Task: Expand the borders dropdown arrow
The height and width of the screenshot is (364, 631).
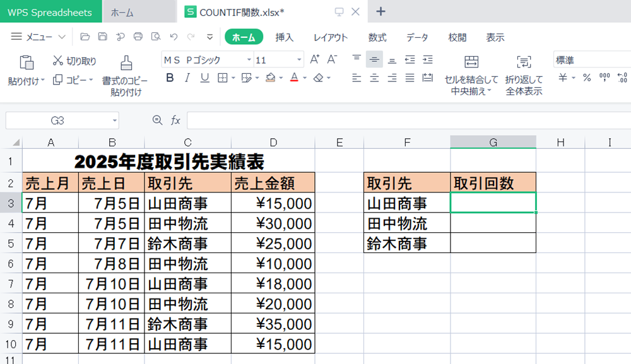Action: point(233,78)
